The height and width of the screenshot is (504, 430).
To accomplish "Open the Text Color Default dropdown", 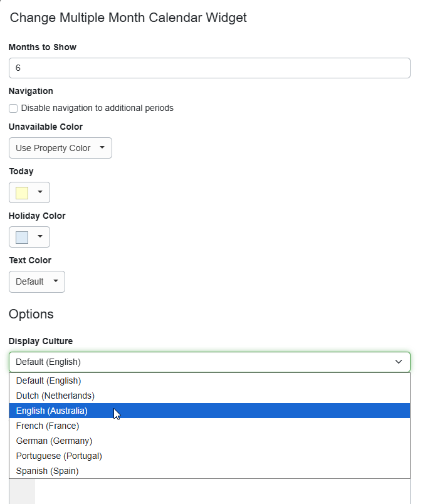I will (36, 281).
